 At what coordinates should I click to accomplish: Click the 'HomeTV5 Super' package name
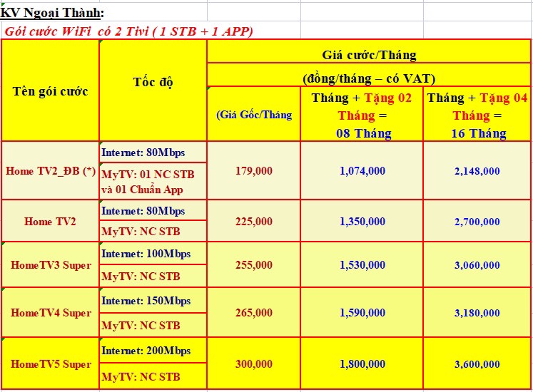(x=51, y=363)
